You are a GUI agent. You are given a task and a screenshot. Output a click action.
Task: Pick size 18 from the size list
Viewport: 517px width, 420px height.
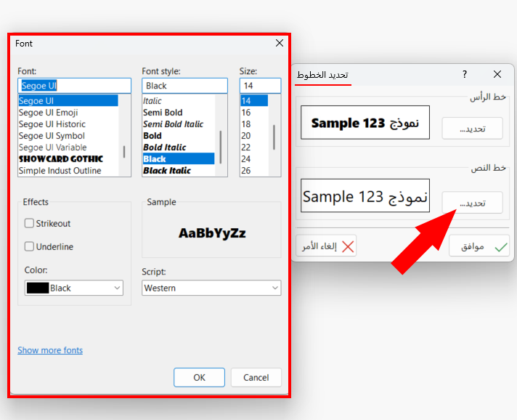coord(246,124)
